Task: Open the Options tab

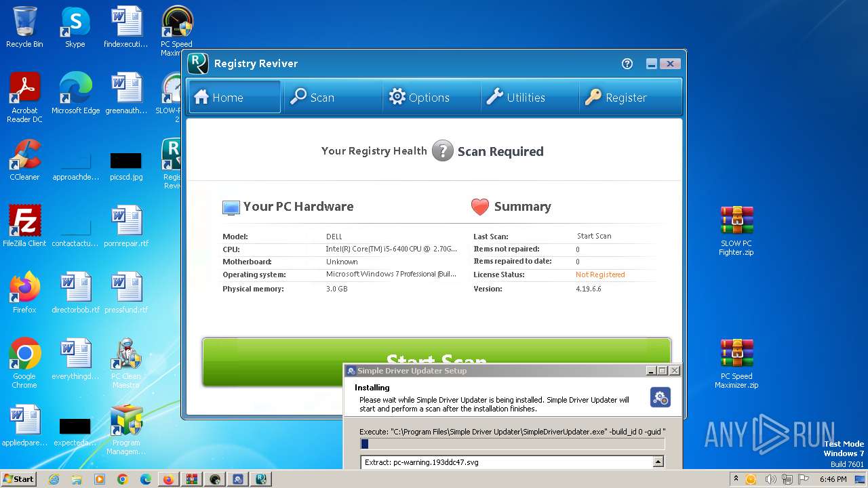Action: pyautogui.click(x=431, y=97)
